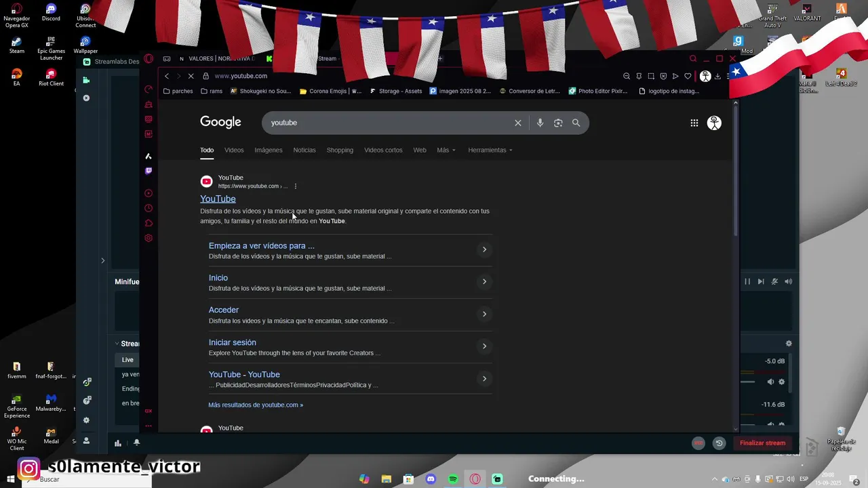Switch to the Shopping results tab
This screenshot has height=488, width=868.
[340, 150]
